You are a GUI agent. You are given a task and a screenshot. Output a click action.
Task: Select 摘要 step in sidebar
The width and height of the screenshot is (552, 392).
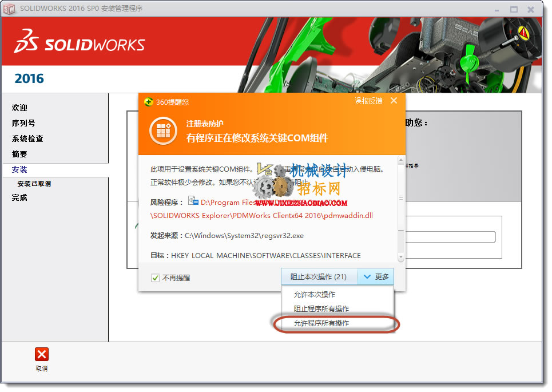coord(19,155)
